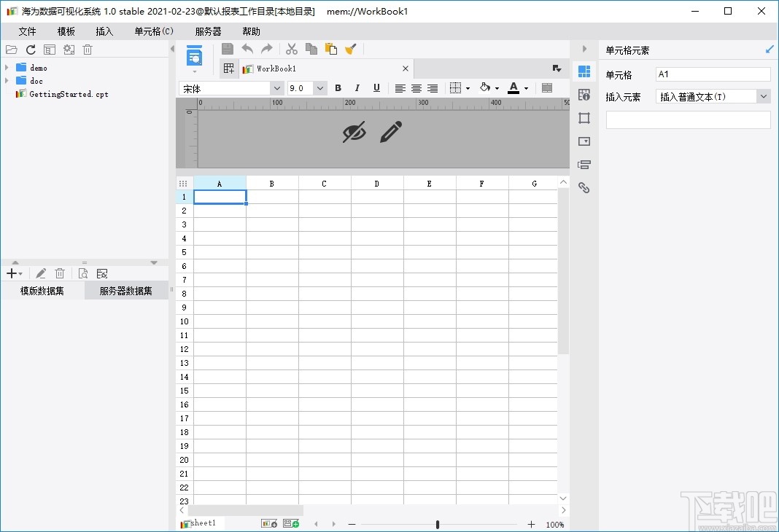Expand the doc folder

coord(7,80)
